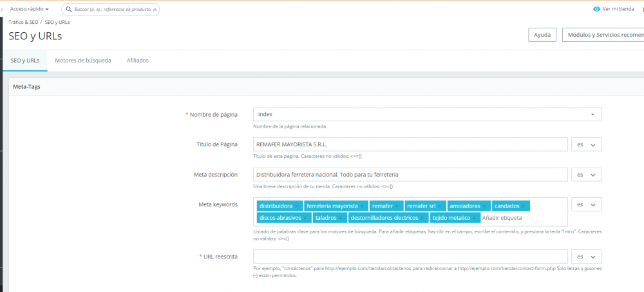Remove the 'ferreteria mayorista' keyword tag
644x292 pixels.
pyautogui.click(x=361, y=206)
